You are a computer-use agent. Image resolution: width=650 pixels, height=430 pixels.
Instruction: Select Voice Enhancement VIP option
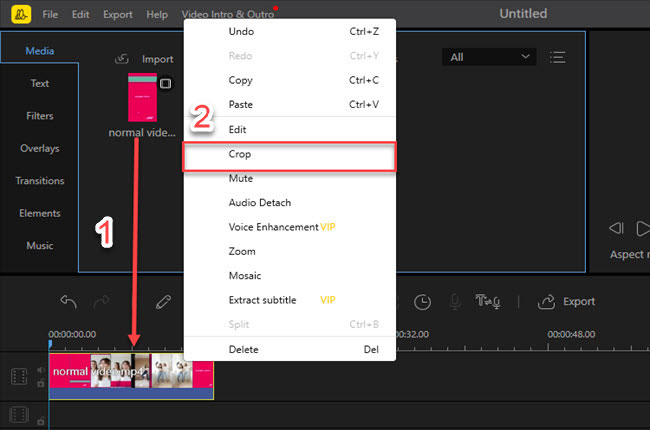[x=289, y=227]
